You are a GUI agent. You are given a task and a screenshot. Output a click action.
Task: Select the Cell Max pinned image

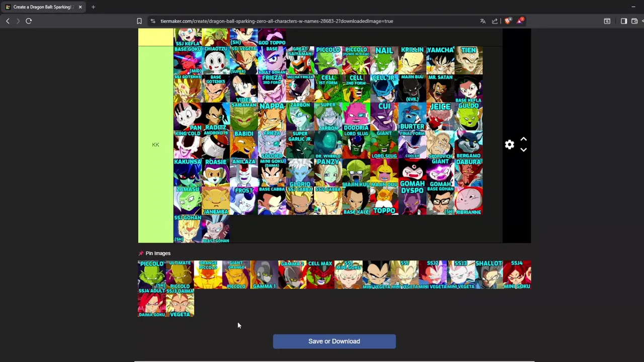(320, 275)
